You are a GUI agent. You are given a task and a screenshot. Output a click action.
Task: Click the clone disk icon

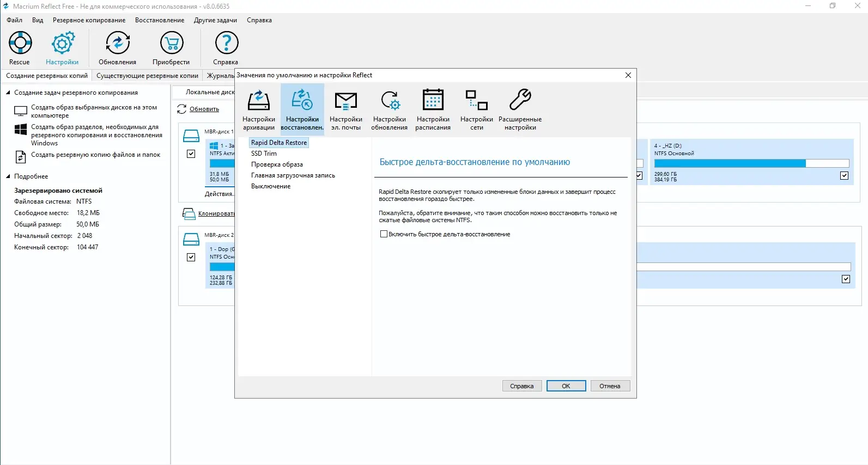[x=189, y=213]
